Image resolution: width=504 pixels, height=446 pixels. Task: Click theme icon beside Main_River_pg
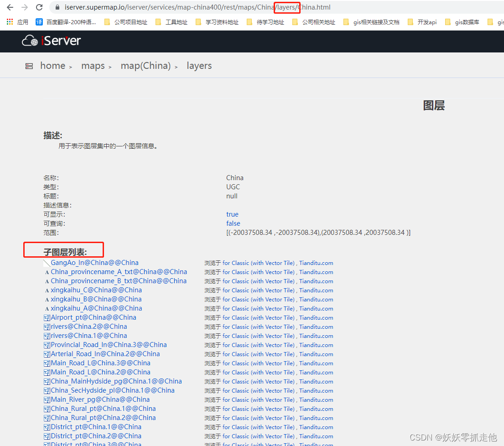point(47,400)
